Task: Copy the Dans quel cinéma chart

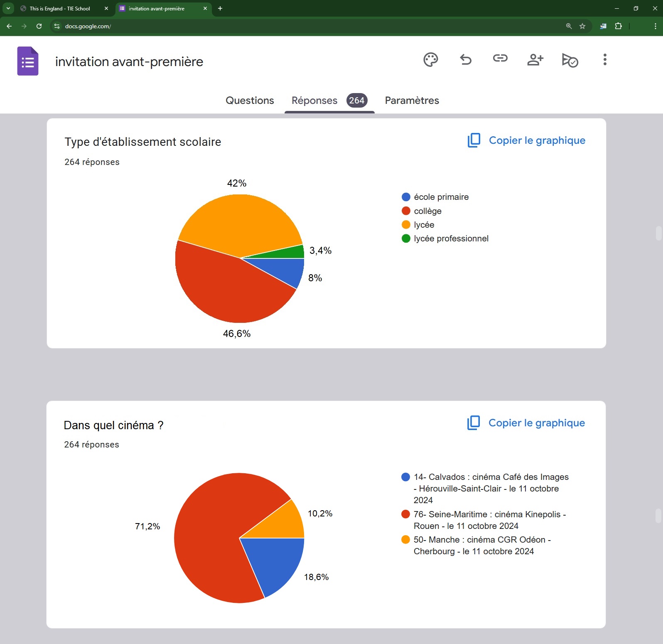Action: click(x=526, y=423)
